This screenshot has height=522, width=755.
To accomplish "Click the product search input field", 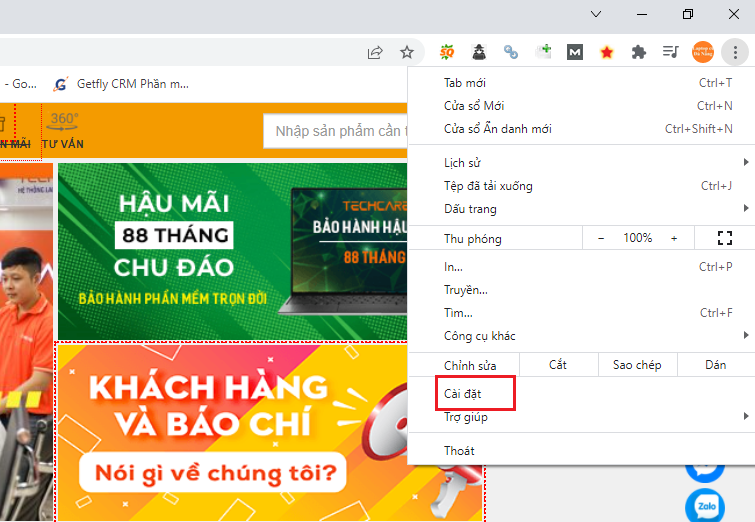I will pos(336,131).
